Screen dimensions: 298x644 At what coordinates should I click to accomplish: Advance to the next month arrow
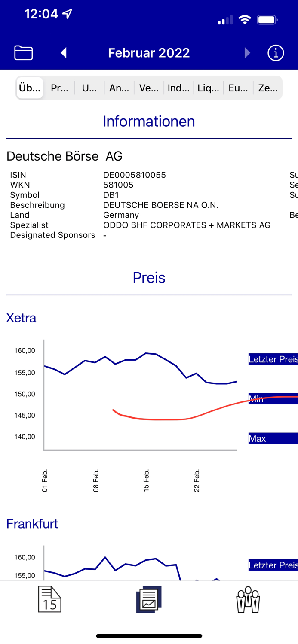[247, 52]
